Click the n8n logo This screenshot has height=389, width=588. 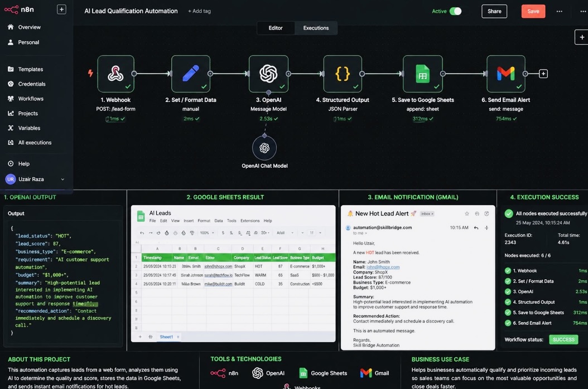[19, 9]
